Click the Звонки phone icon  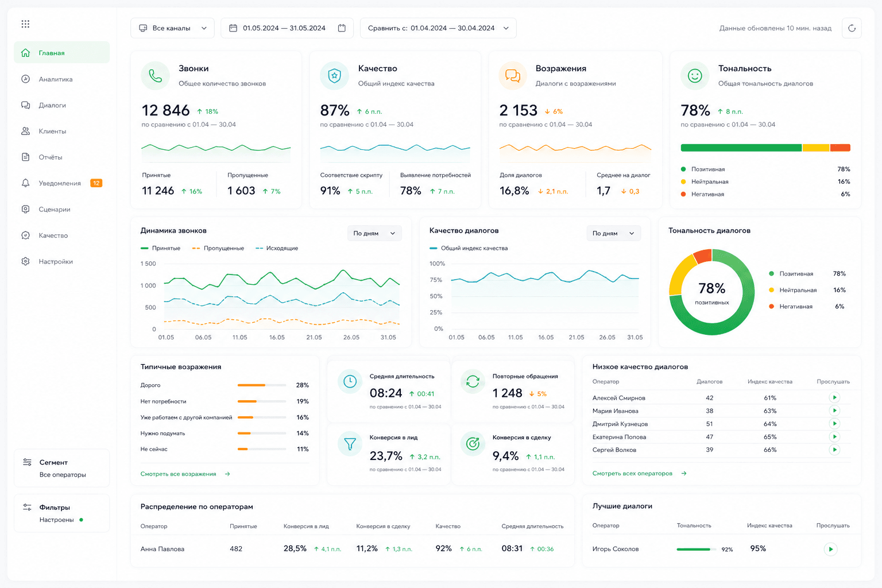155,76
